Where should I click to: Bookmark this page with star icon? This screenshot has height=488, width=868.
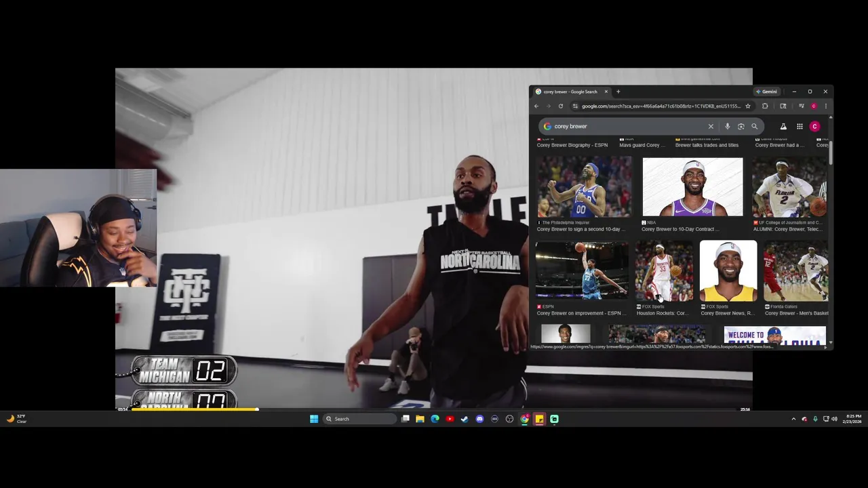tap(748, 106)
